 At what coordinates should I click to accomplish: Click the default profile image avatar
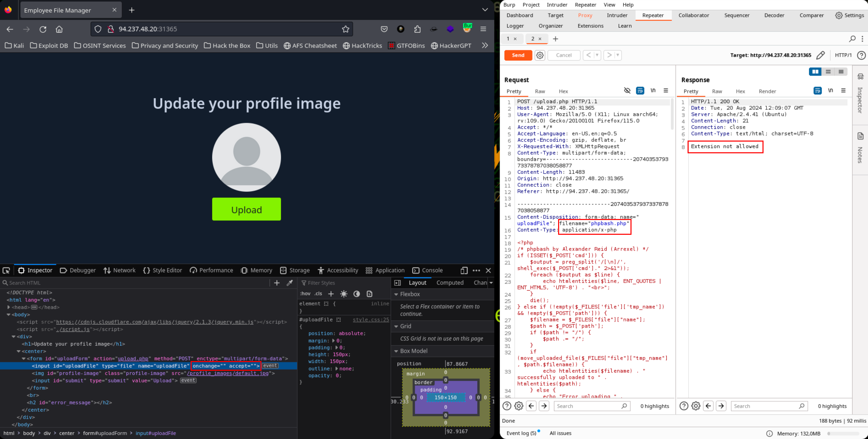[x=246, y=157]
